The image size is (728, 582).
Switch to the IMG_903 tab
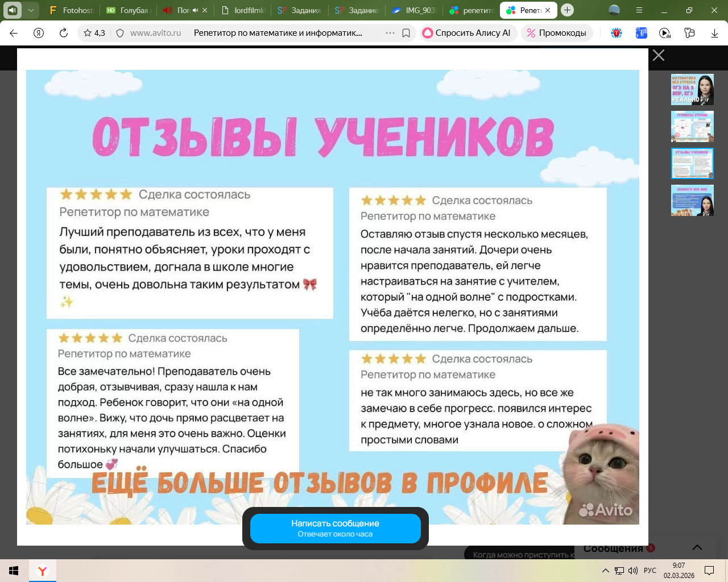(414, 10)
